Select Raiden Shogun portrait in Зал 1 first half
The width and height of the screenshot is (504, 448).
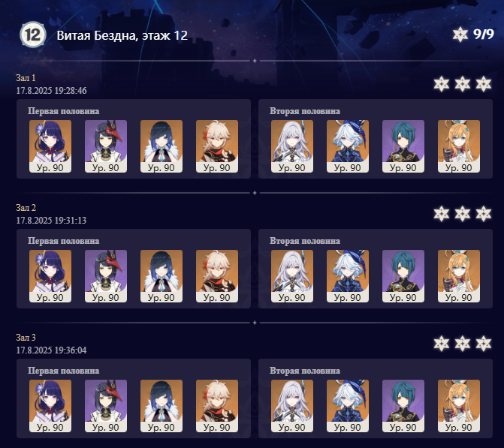(50, 146)
